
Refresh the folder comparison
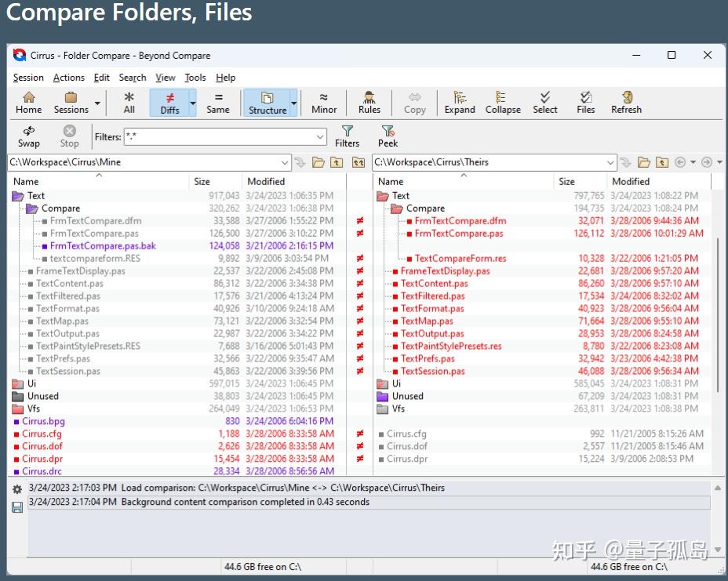point(626,103)
